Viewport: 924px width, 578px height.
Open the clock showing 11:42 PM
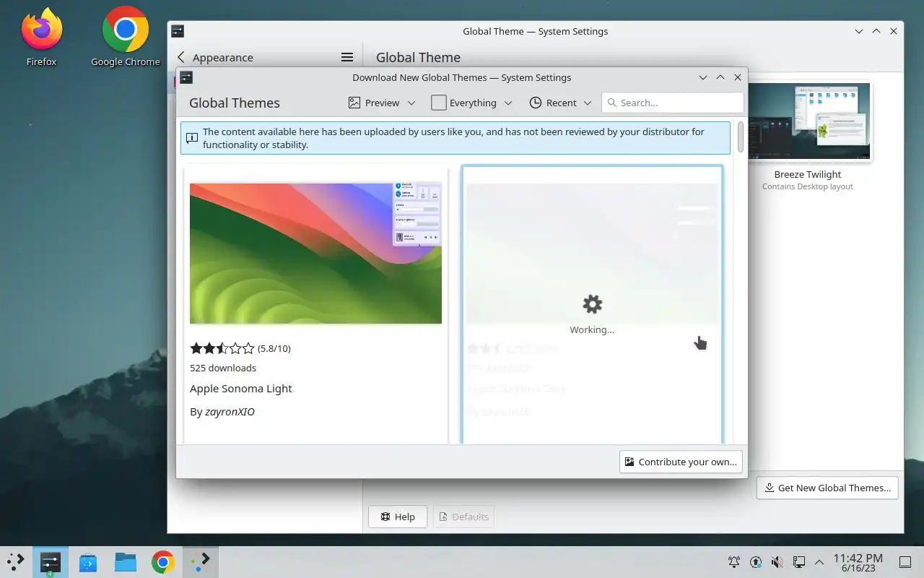coord(858,562)
